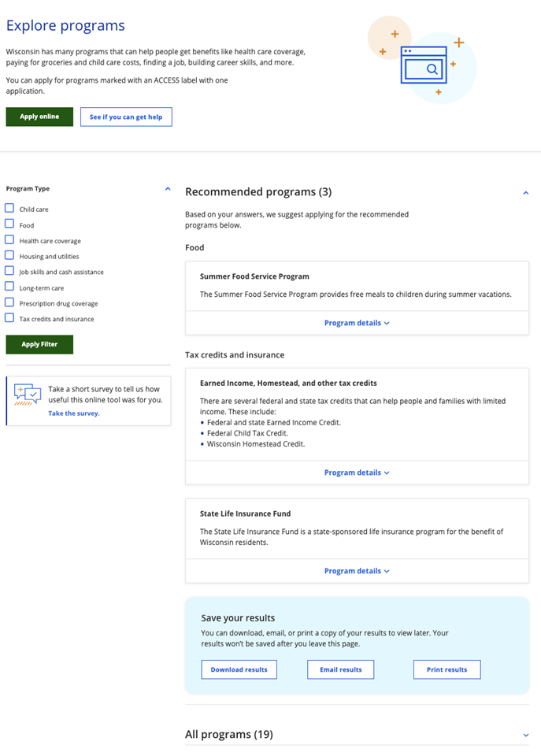Image resolution: width=541 pixels, height=756 pixels.
Task: Tick the Health care coverage checkbox
Action: [x=9, y=240]
